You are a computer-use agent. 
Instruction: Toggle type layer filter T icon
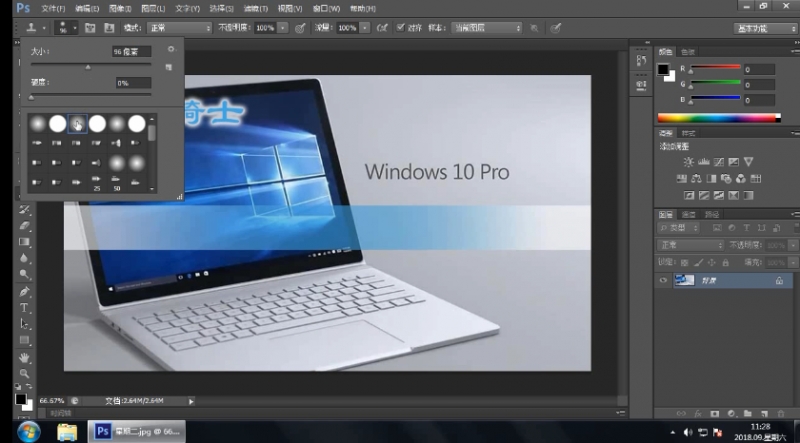[x=746, y=228]
